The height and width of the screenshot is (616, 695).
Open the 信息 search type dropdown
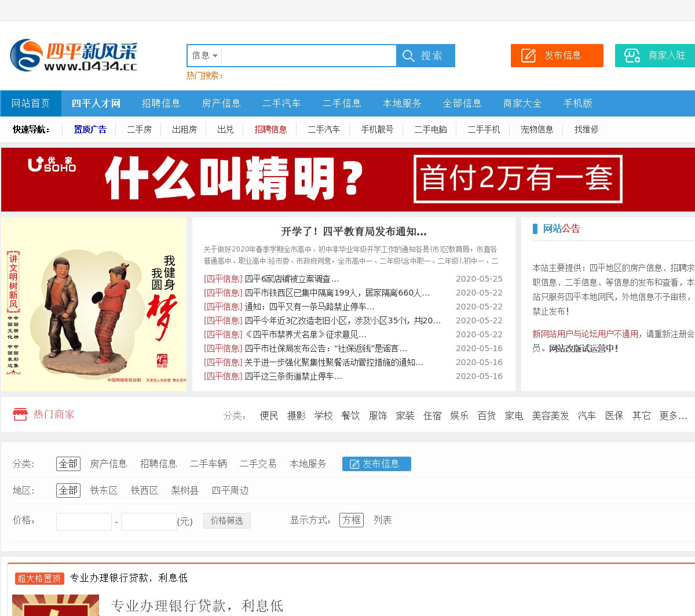204,56
